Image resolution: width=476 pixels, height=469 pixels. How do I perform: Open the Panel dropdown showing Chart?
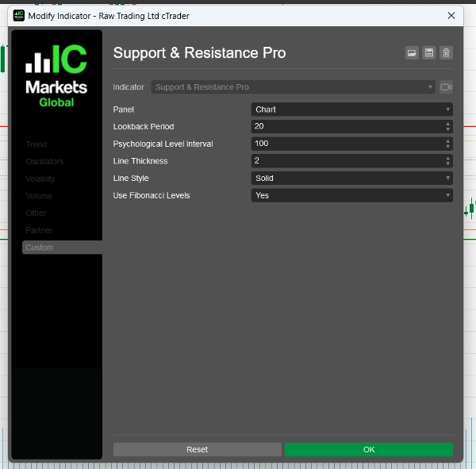[x=351, y=110]
